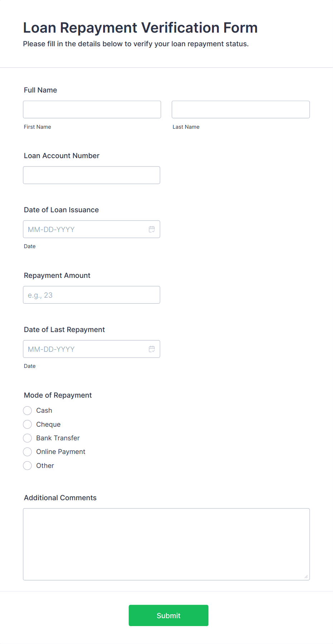This screenshot has width=333, height=644.
Task: Select Other as mode of repayment
Action: [x=27, y=466]
